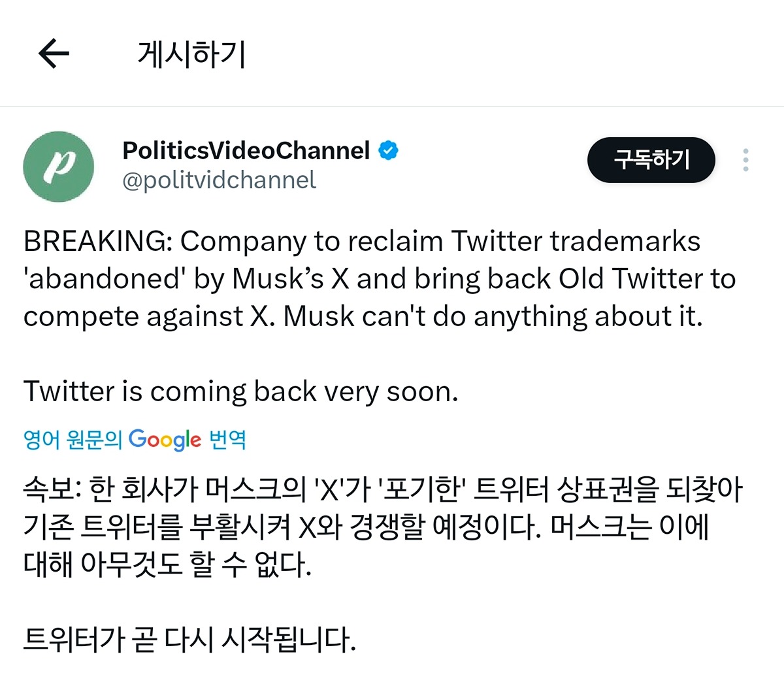Tap the Korean translation starting with 속보:
This screenshot has height=688, width=784.
click(382, 489)
